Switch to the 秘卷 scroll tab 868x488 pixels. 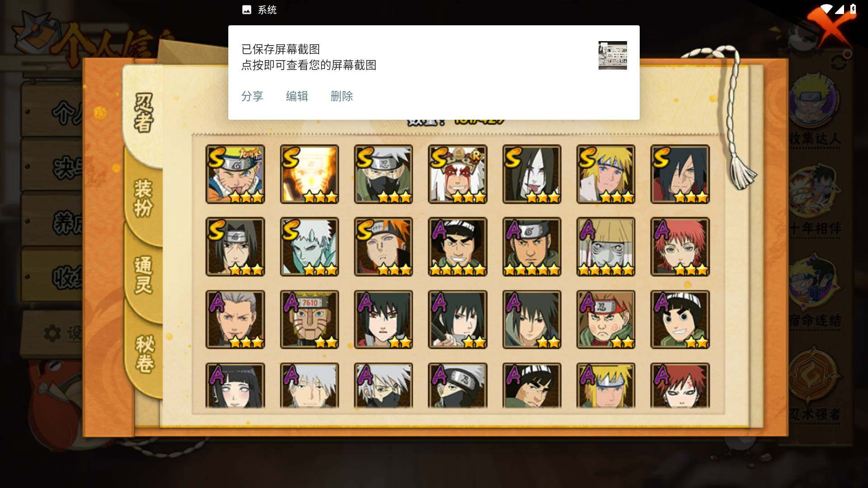[x=145, y=354]
